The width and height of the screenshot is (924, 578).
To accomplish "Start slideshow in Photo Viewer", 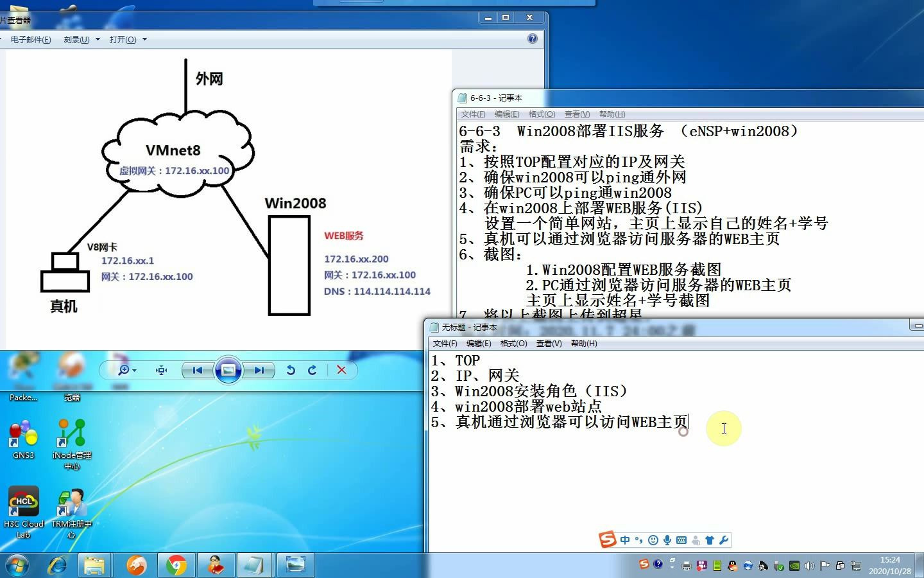I will tap(228, 370).
